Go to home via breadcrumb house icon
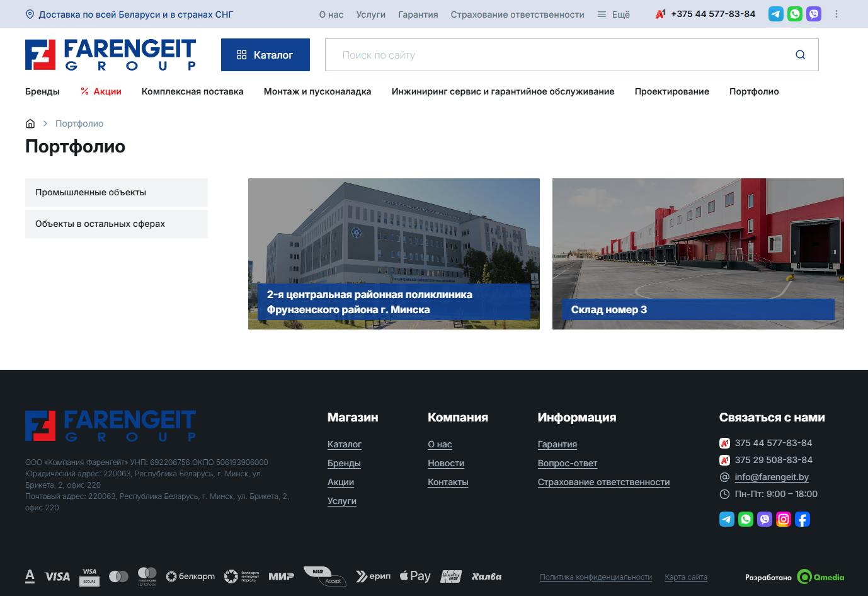Image resolution: width=868 pixels, height=596 pixels. tap(30, 123)
